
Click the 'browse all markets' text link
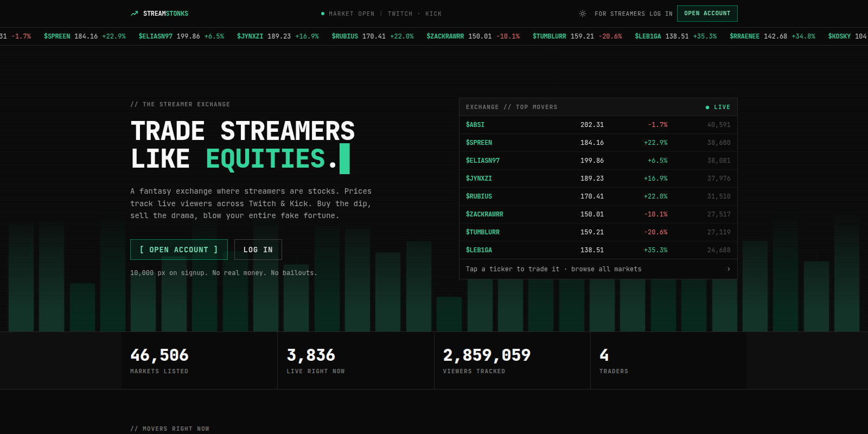click(607, 269)
